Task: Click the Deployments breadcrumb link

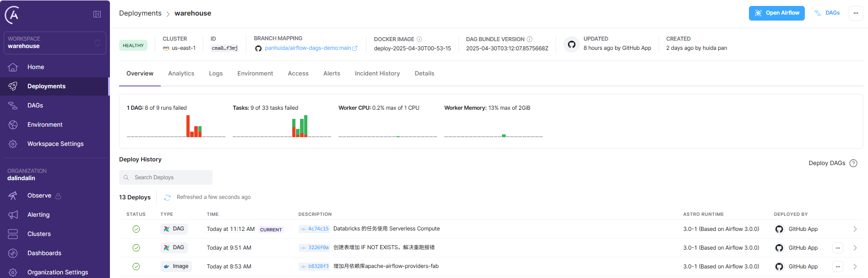Action: click(140, 13)
